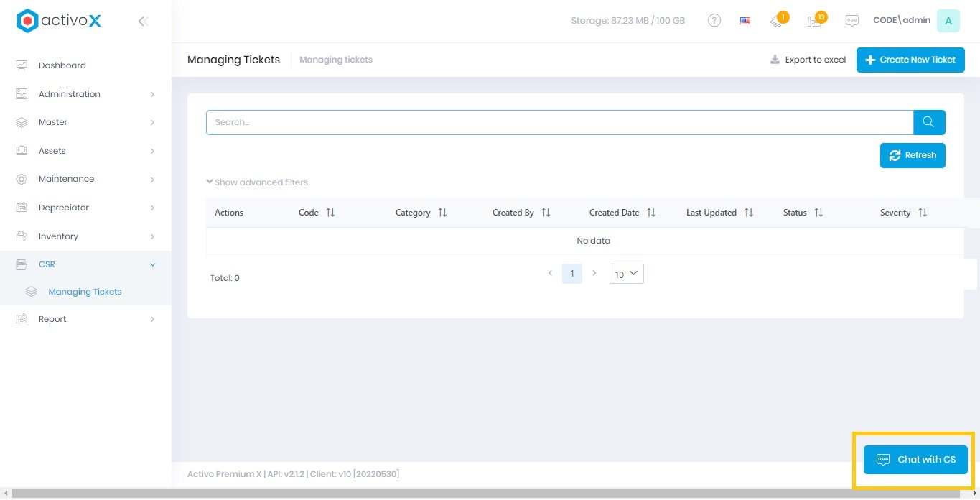Open the help question mark icon

(714, 21)
